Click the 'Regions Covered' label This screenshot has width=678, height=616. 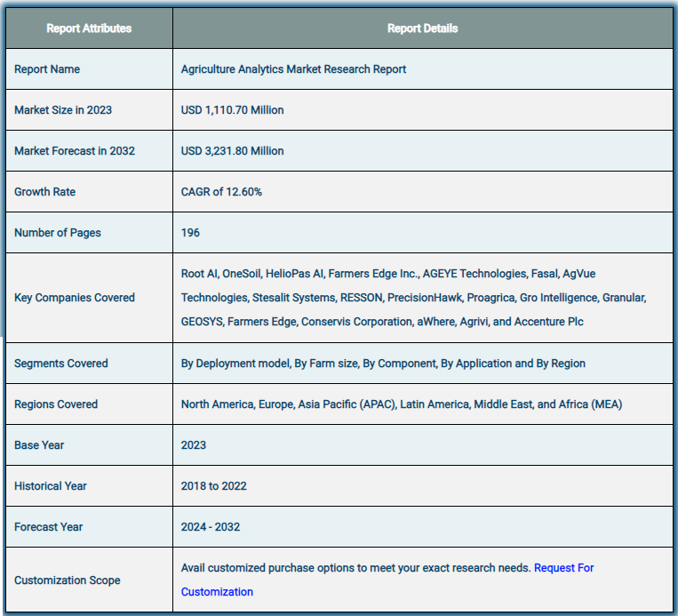coord(56,404)
